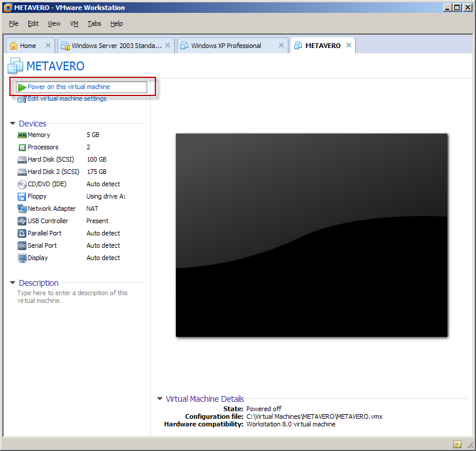This screenshot has height=451, width=476.
Task: Click the Present USB Controller value
Action: coord(97,221)
